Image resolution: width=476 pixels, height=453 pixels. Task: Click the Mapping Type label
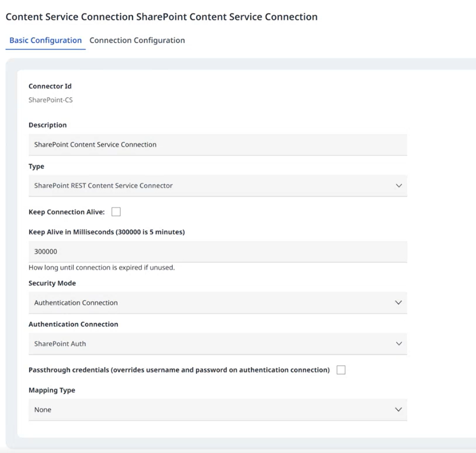[x=52, y=390]
